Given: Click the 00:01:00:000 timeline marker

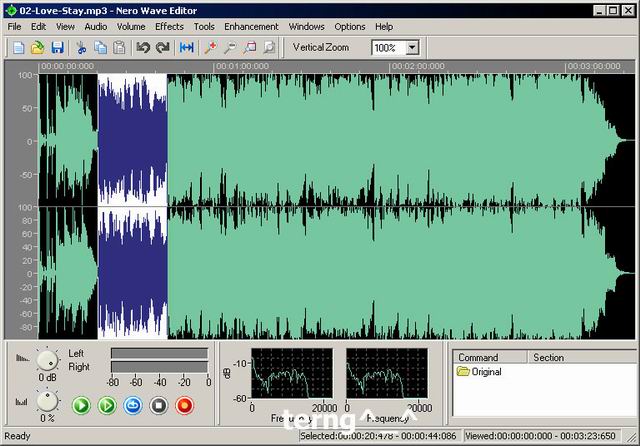Looking at the screenshot, I should [242, 66].
